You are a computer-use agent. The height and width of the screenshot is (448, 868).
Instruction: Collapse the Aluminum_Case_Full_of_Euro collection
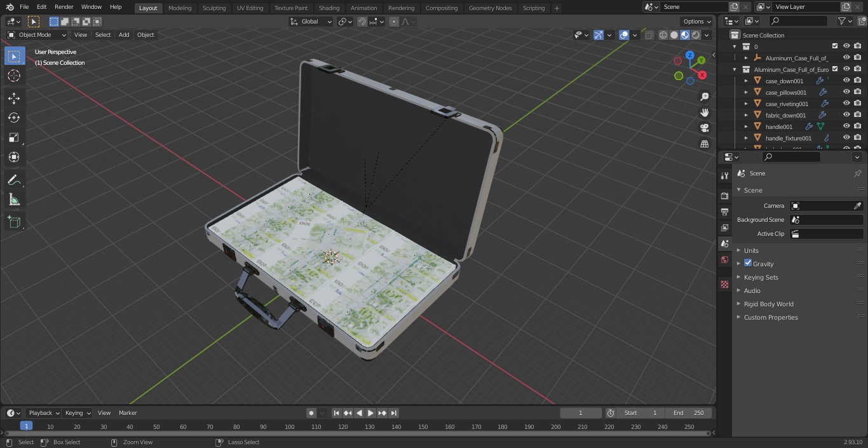click(x=735, y=69)
